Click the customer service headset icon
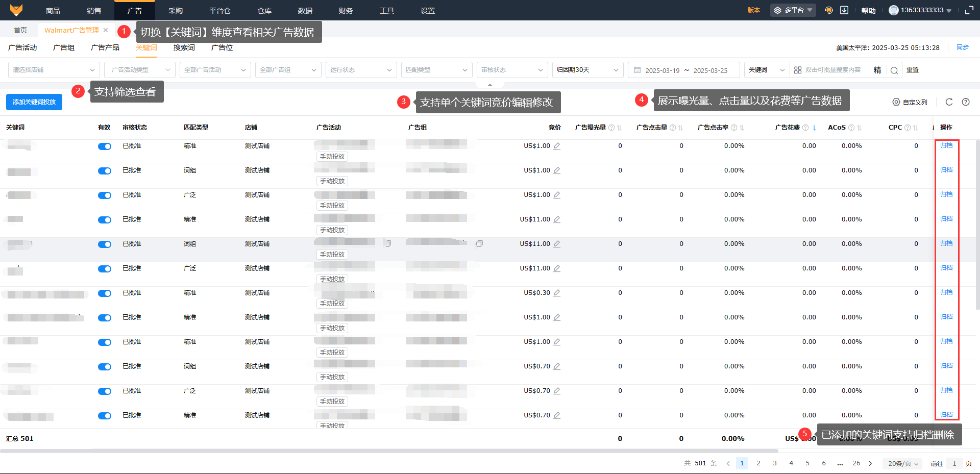 pyautogui.click(x=829, y=10)
